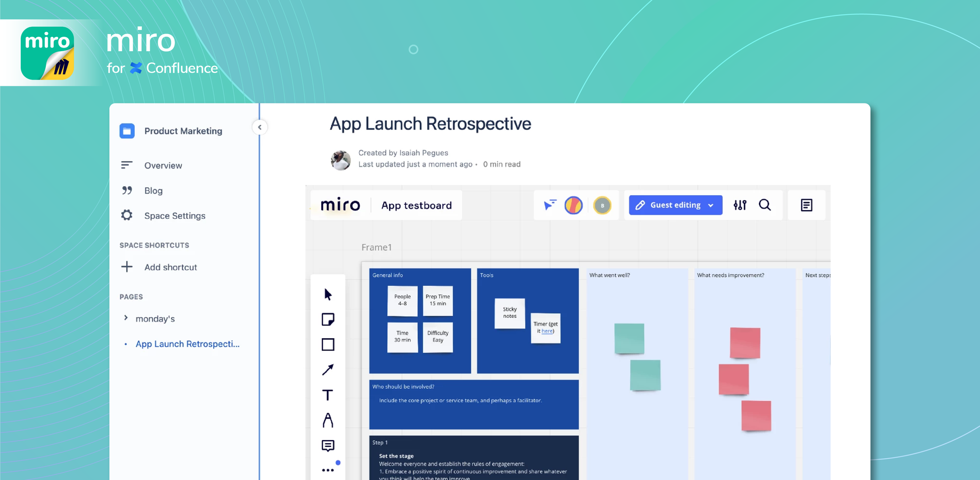
Task: Open App Launch Retrospective page link
Action: coord(188,344)
